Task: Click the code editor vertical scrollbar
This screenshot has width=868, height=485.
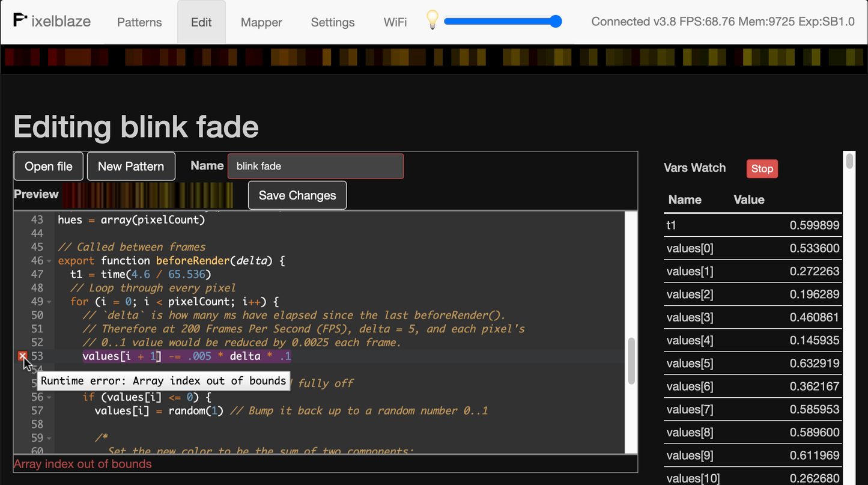Action: pos(631,361)
